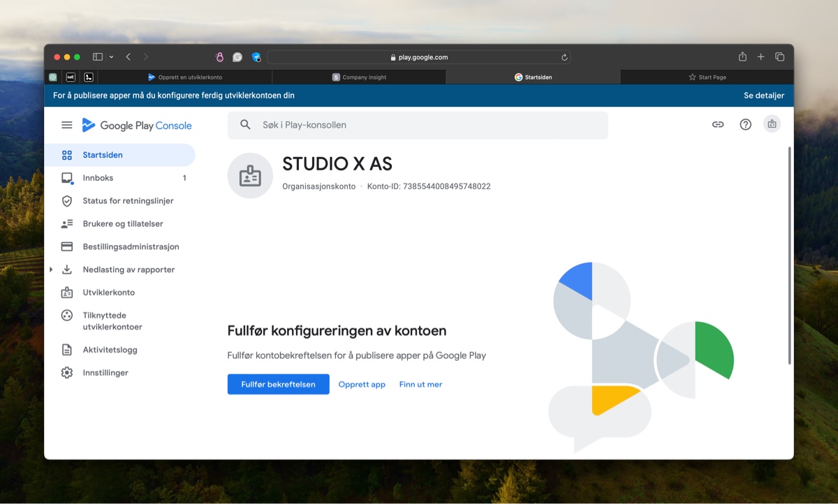Go back with Safari back arrow

click(128, 57)
